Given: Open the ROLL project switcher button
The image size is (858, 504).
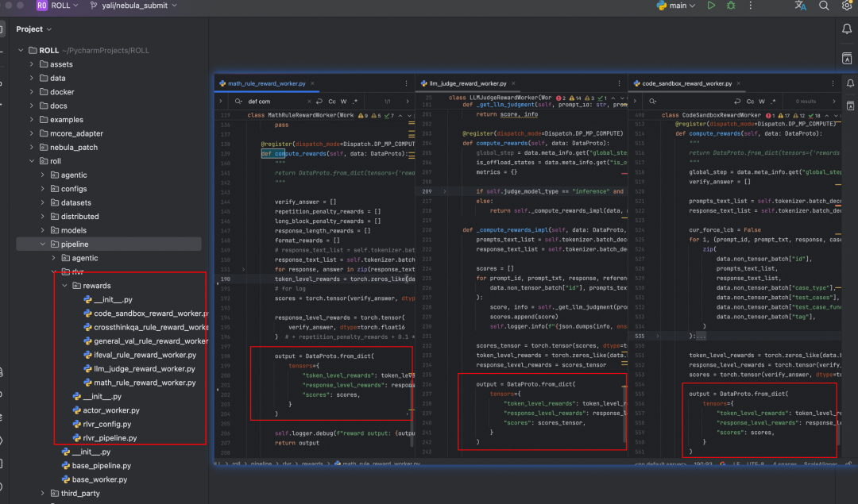Looking at the screenshot, I should (x=61, y=6).
